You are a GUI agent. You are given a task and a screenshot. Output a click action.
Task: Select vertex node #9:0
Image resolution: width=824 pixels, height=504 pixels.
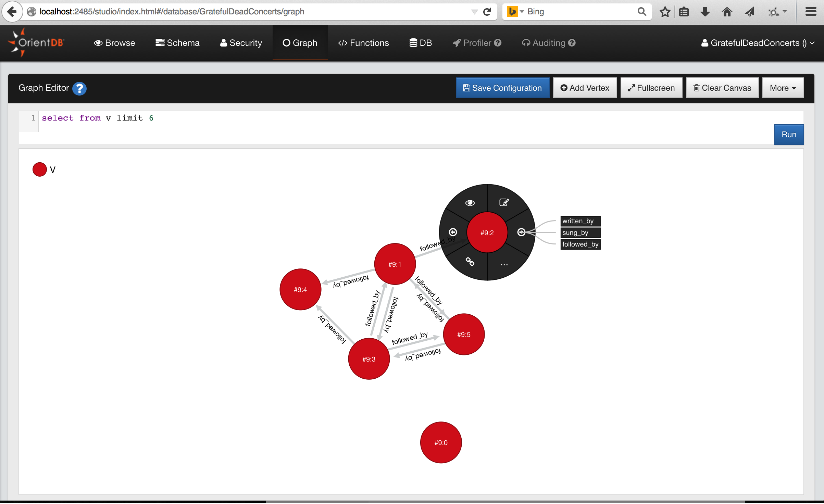441,442
